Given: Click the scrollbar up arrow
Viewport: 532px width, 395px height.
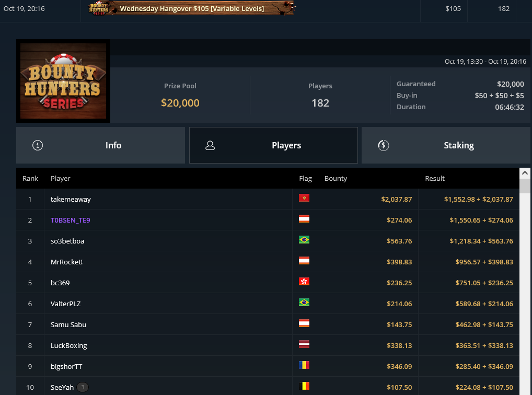Looking at the screenshot, I should point(525,173).
